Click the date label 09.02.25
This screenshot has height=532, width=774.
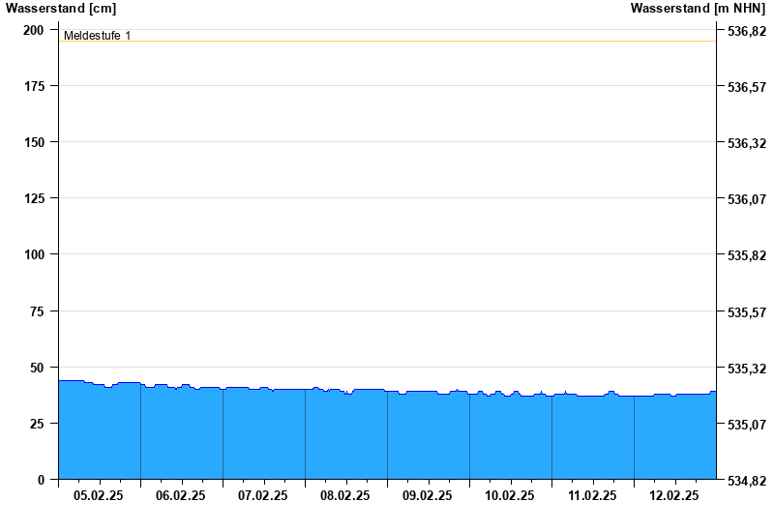(x=427, y=496)
